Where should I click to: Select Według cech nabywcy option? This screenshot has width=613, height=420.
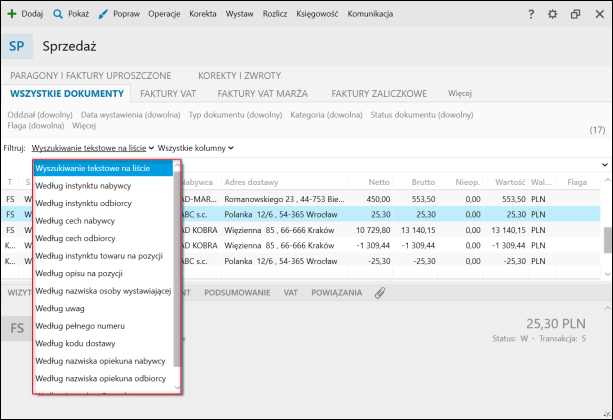pos(103,221)
